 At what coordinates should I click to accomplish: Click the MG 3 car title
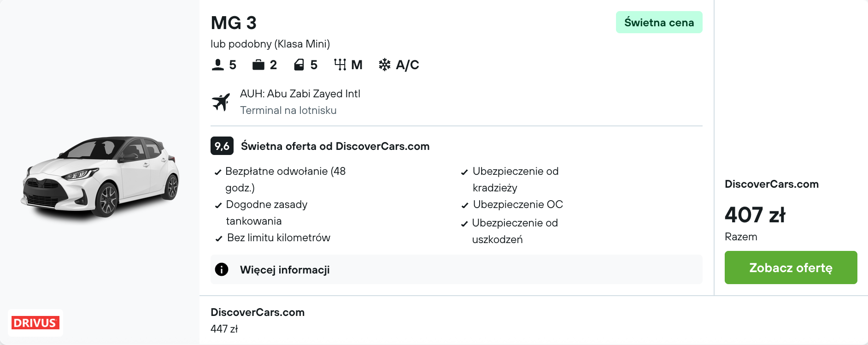pyautogui.click(x=234, y=23)
